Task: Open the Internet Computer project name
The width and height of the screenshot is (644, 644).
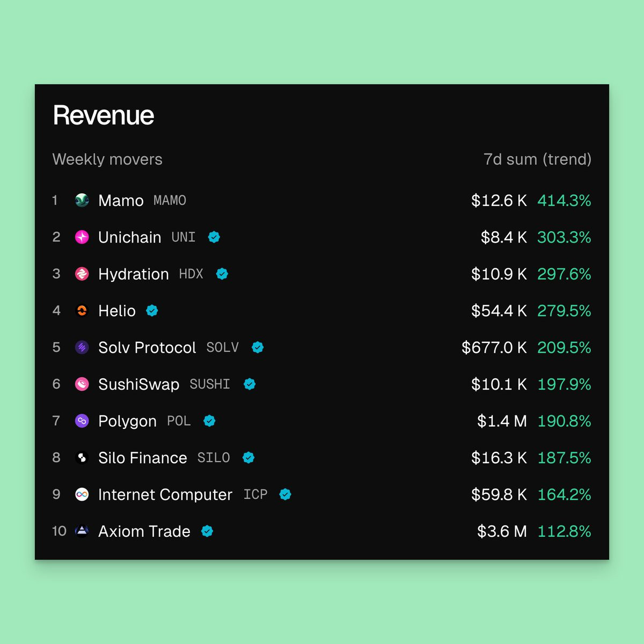Action: pyautogui.click(x=165, y=495)
